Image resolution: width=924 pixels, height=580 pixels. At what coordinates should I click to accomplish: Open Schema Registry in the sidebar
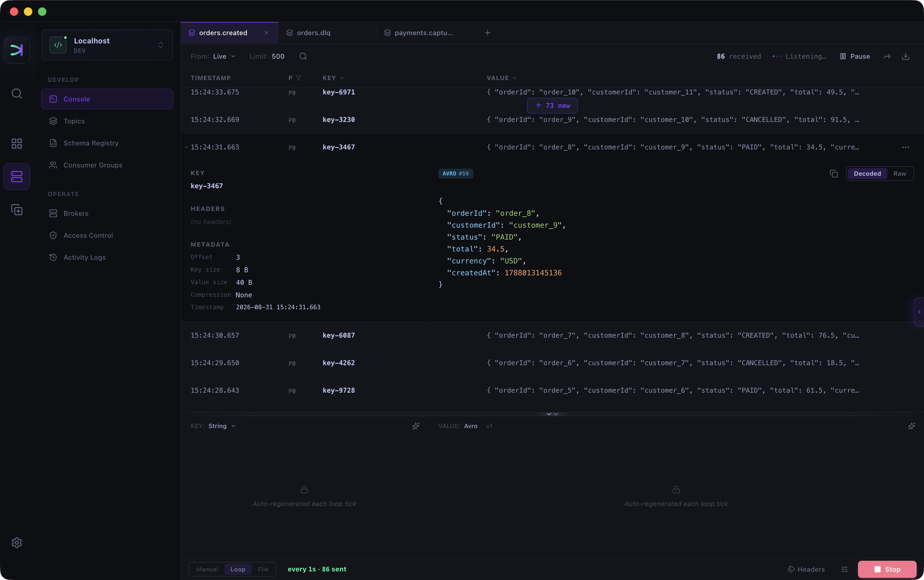pyautogui.click(x=107, y=143)
